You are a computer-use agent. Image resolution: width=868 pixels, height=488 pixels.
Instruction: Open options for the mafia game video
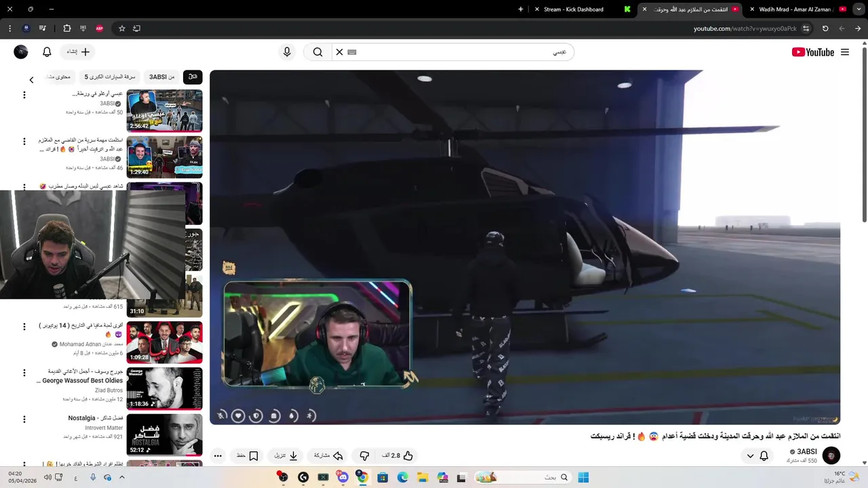[x=24, y=327]
